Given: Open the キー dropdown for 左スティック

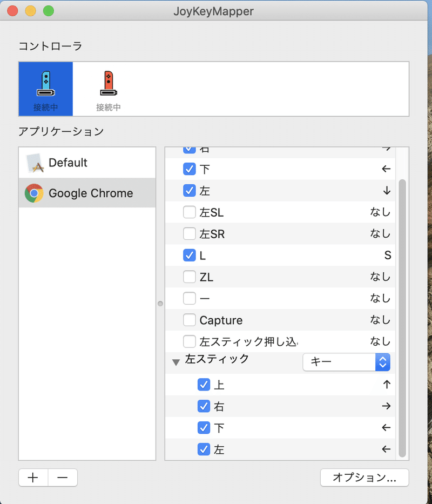Looking at the screenshot, I should coord(347,362).
